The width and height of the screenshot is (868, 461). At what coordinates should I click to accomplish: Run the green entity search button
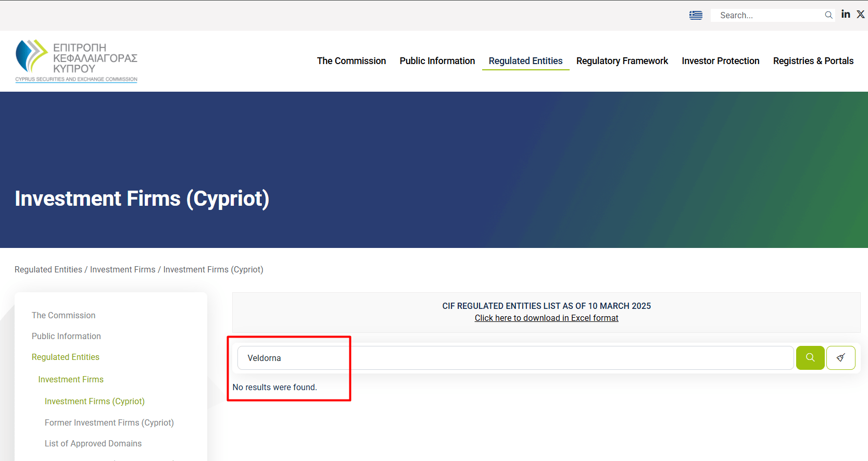coord(810,358)
